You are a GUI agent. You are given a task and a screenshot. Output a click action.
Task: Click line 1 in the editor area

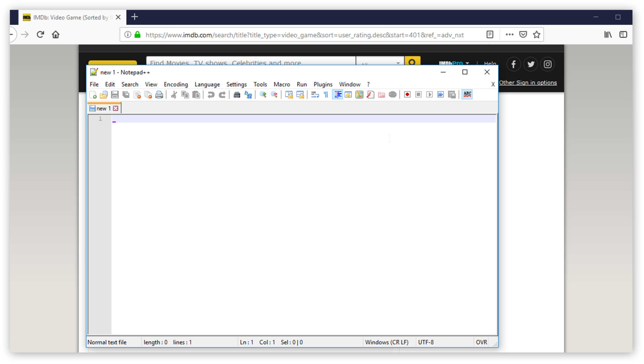click(x=303, y=119)
